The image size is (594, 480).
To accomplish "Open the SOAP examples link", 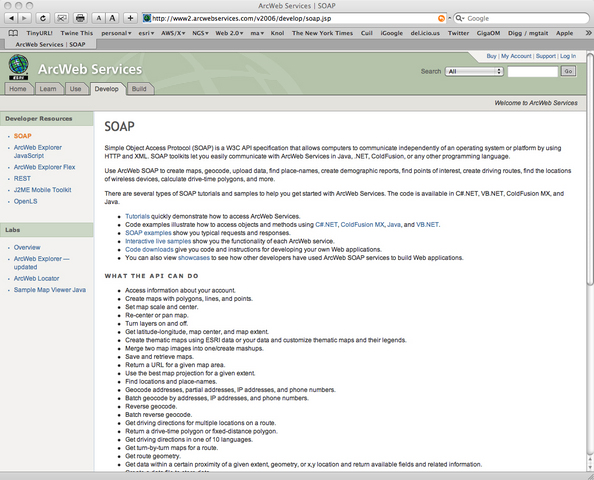I will pyautogui.click(x=148, y=233).
